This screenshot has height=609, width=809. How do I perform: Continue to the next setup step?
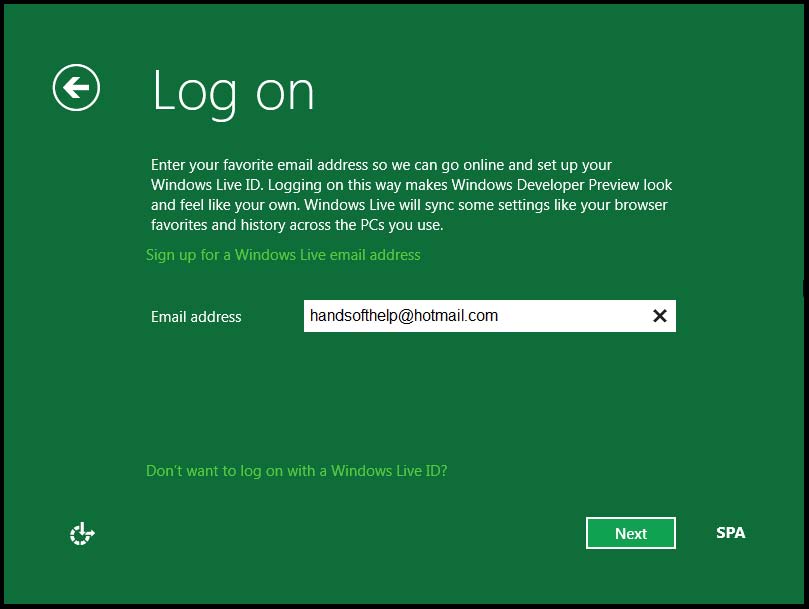(x=630, y=533)
